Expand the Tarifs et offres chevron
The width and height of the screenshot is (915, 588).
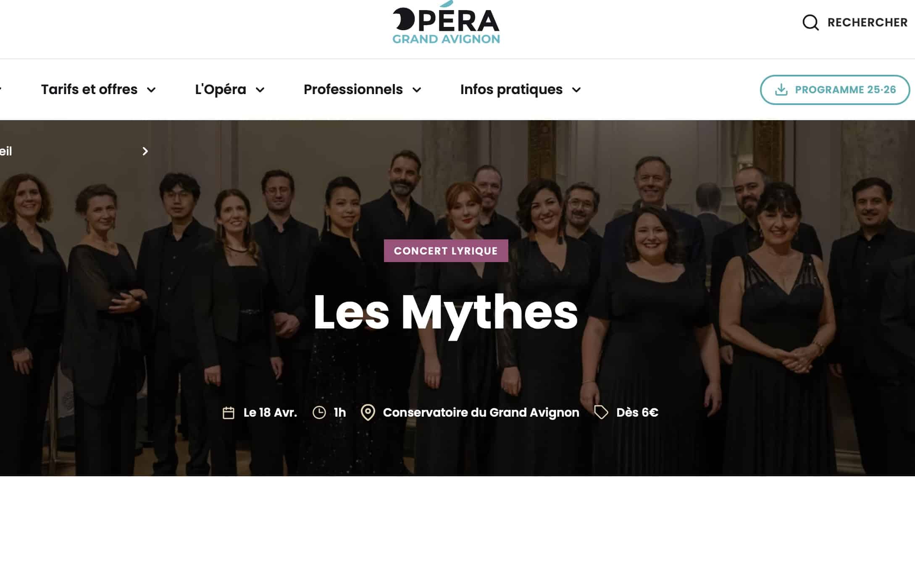coord(151,90)
